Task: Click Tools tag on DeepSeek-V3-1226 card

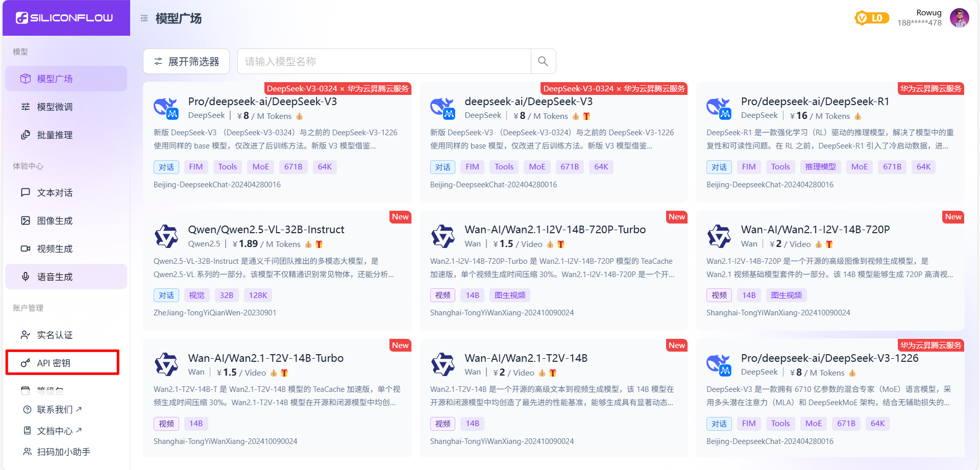Action: (x=780, y=424)
